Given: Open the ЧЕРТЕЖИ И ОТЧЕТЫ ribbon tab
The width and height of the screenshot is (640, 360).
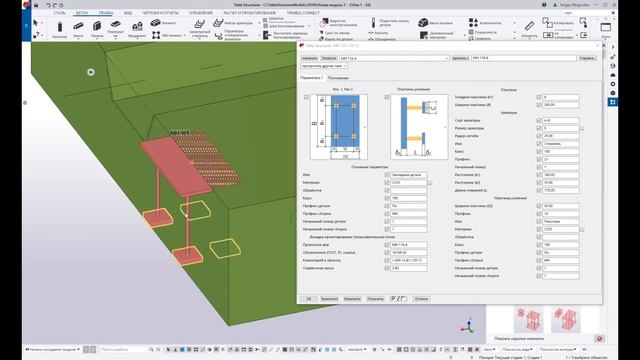Looking at the screenshot, I should point(160,13).
